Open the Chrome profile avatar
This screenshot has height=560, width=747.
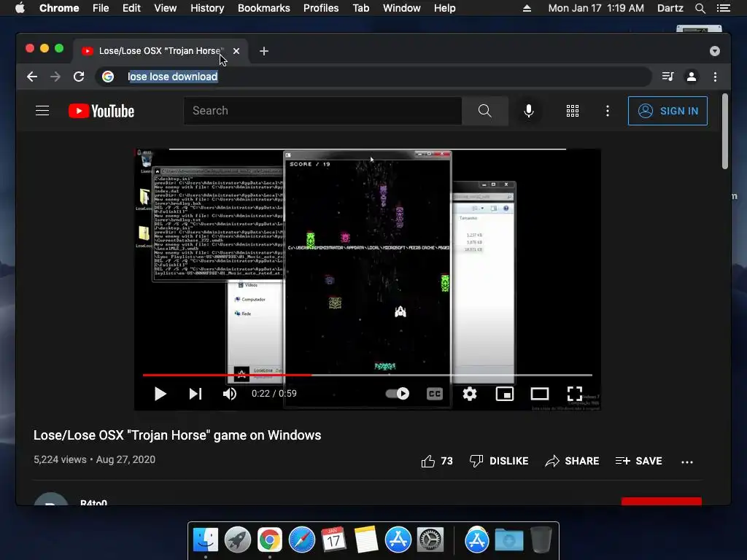(x=692, y=77)
